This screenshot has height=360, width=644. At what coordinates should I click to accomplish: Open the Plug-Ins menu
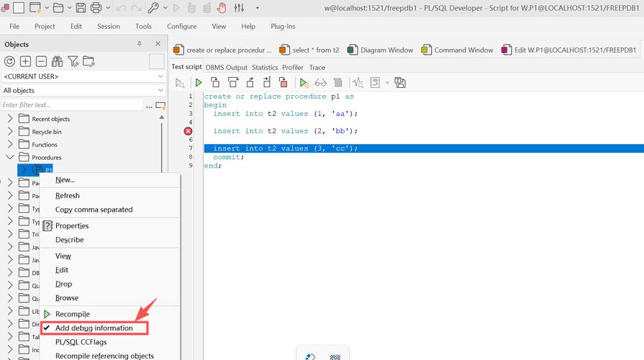pyautogui.click(x=283, y=27)
